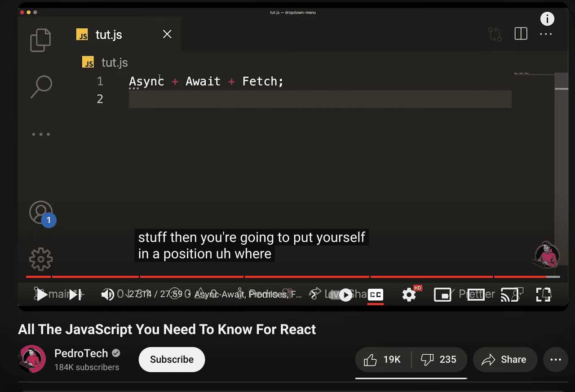The width and height of the screenshot is (575, 392).
Task: Open the Async-Await chapter list
Action: (248, 295)
